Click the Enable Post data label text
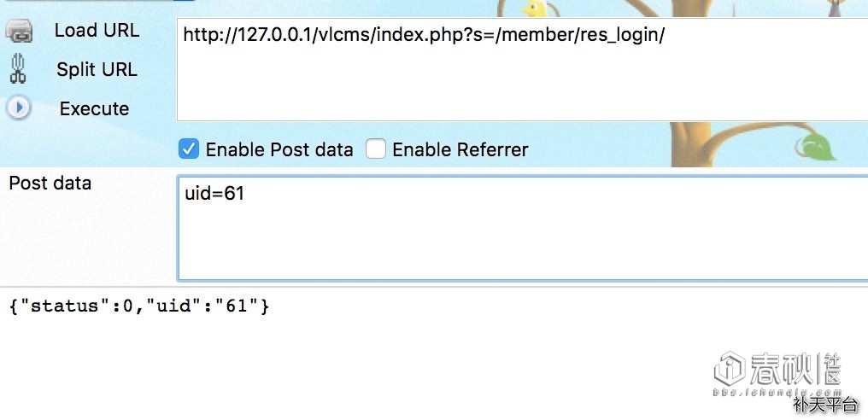The width and height of the screenshot is (868, 420). 279,150
